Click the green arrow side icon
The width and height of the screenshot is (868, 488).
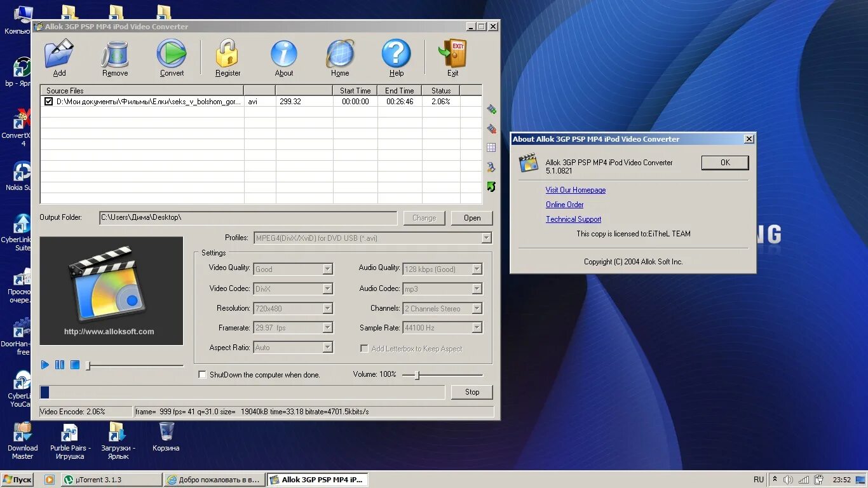tap(491, 187)
